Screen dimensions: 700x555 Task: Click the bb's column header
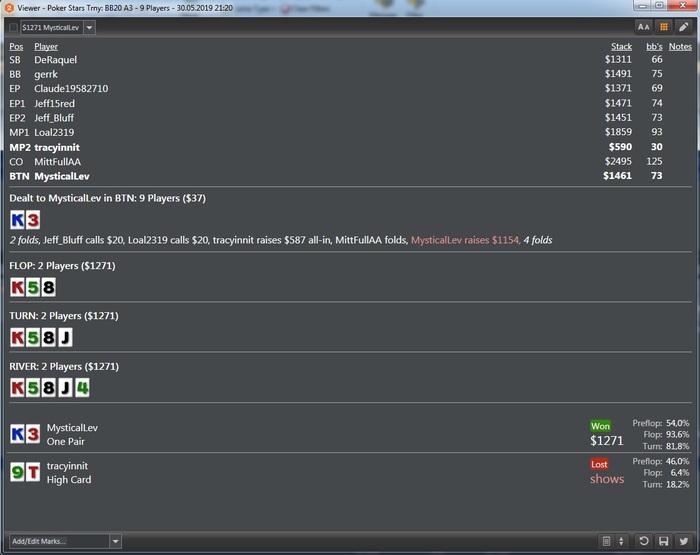[x=654, y=46]
